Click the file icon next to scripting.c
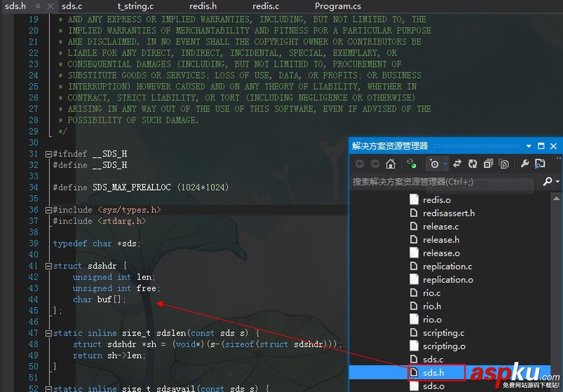Image resolution: width=563 pixels, height=392 pixels. [x=414, y=333]
